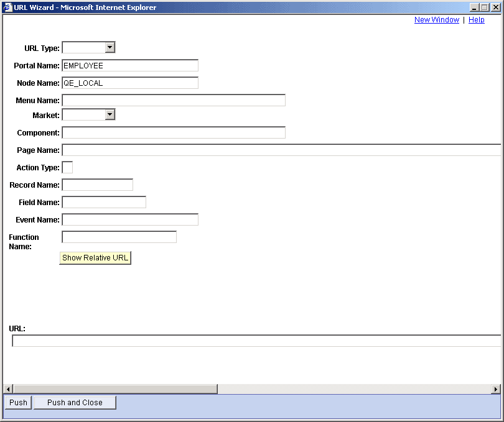Click the Portal Name field showing EMPLOYEE
Viewport: 504px width, 422px height.
(x=129, y=65)
